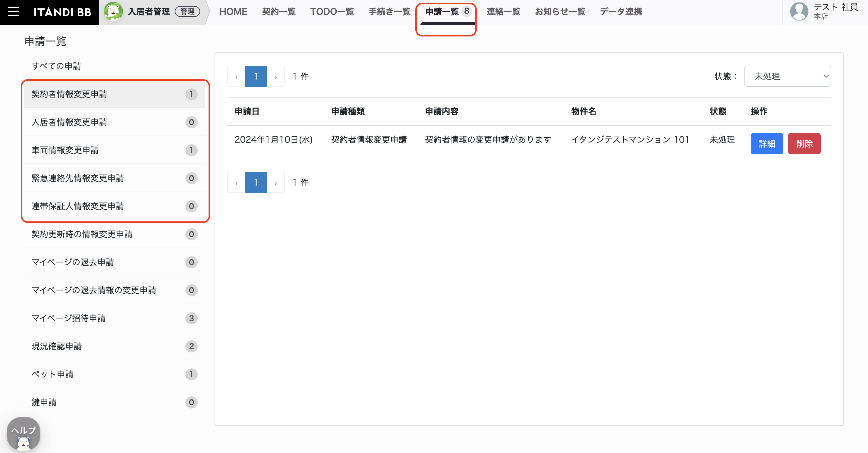Go to the HOME tab
Screen dimensions: 868x453
pos(233,11)
